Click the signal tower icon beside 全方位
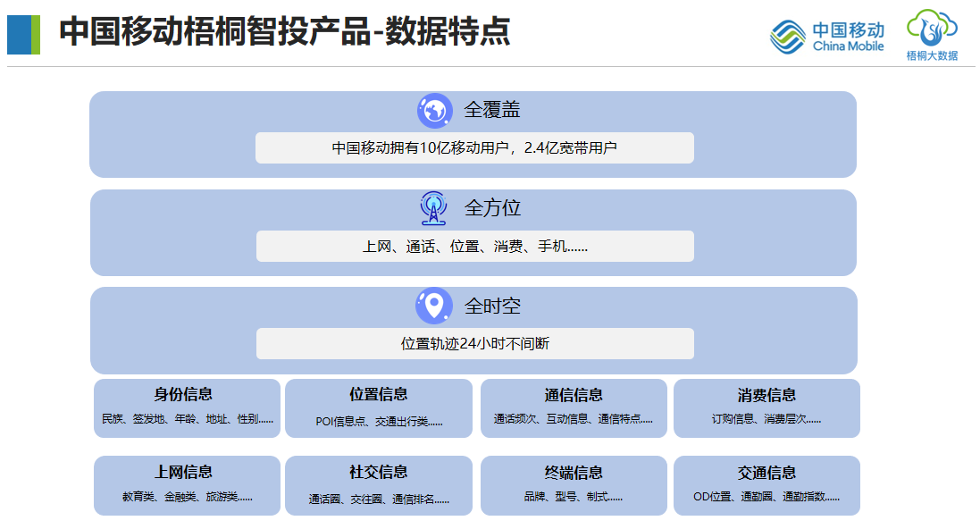 click(433, 208)
